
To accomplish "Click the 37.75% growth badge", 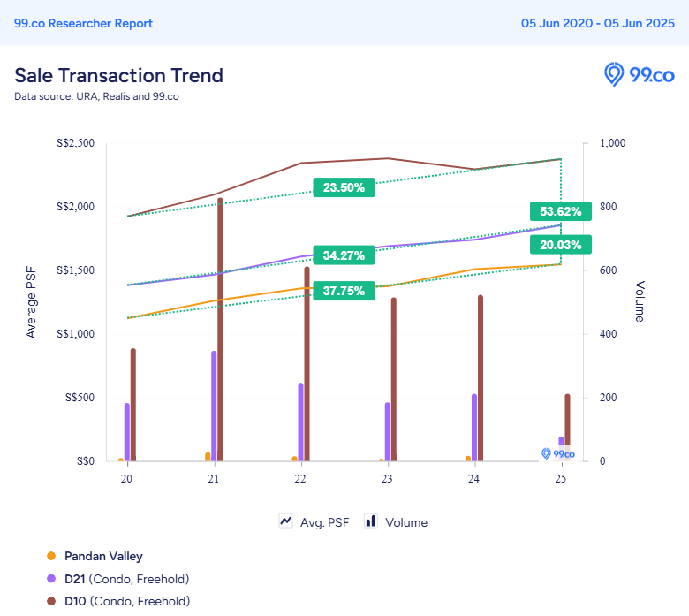I will click(344, 291).
